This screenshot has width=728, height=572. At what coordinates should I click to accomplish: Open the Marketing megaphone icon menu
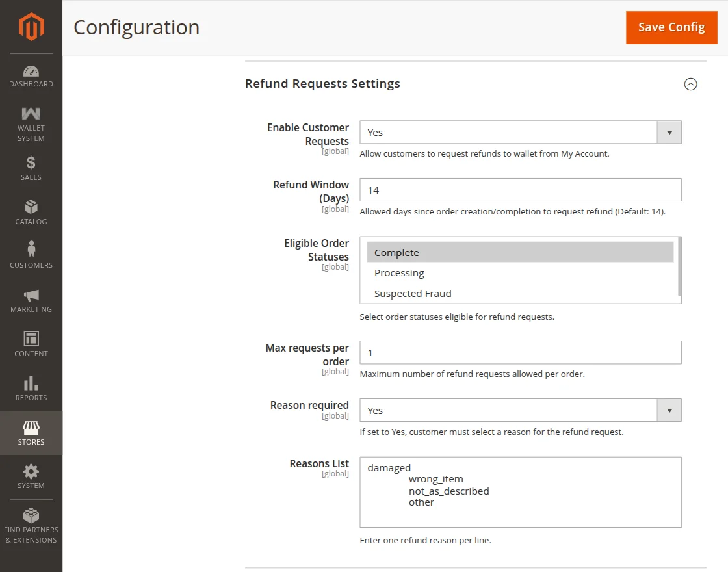pyautogui.click(x=31, y=296)
